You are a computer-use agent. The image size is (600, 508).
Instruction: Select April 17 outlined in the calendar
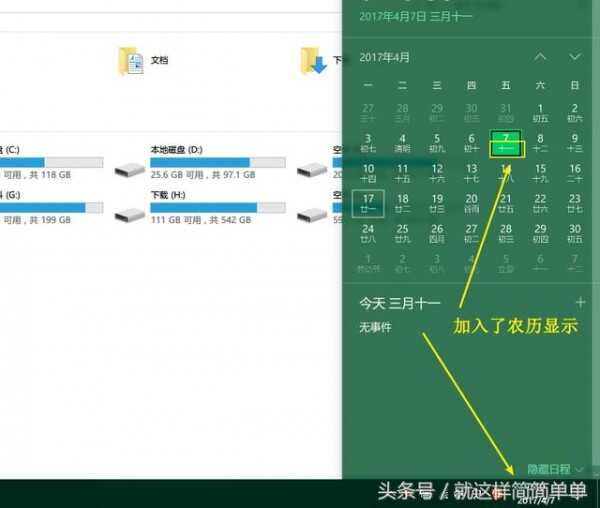click(x=368, y=203)
